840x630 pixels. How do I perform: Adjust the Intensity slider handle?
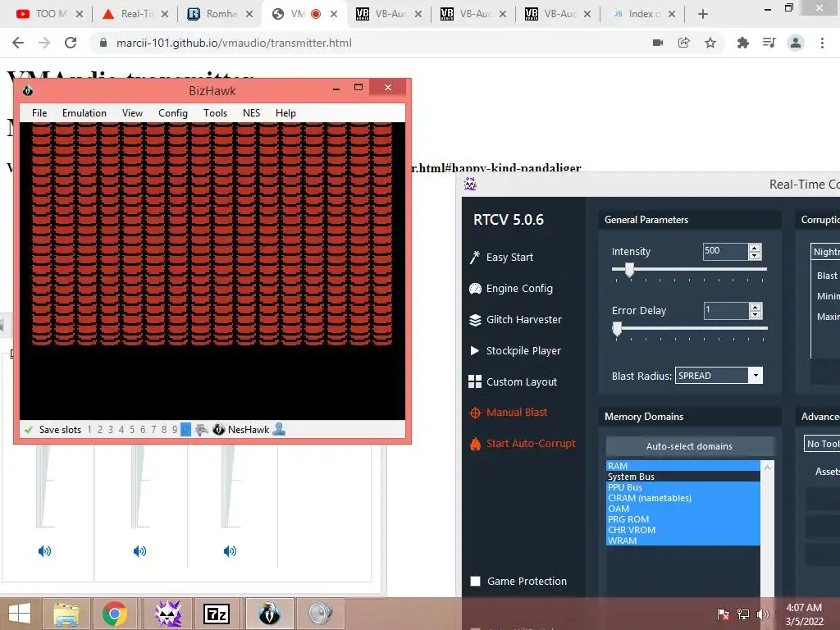(629, 270)
